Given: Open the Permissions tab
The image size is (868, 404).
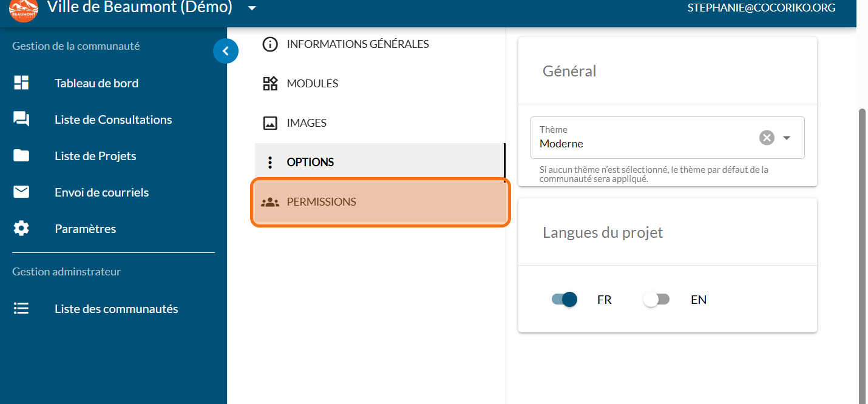Looking at the screenshot, I should (380, 202).
